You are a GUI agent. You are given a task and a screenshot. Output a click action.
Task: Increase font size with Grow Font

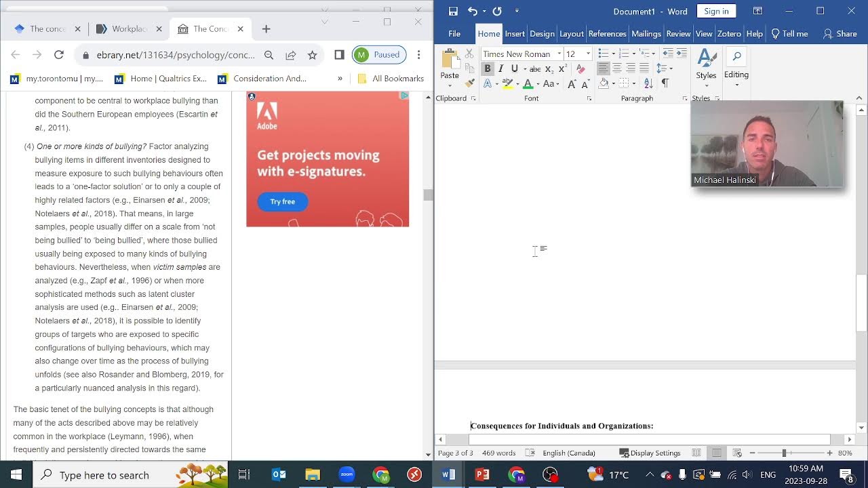pos(572,84)
